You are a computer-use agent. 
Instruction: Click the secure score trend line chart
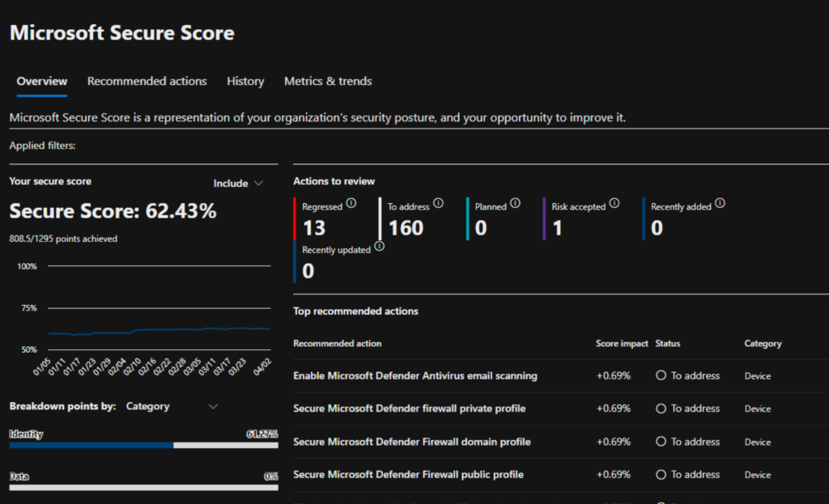[159, 330]
